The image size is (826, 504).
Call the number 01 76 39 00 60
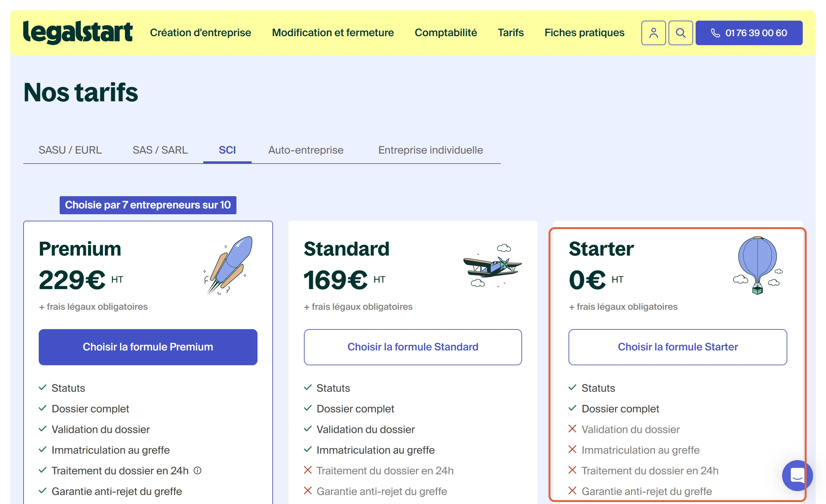tap(749, 33)
